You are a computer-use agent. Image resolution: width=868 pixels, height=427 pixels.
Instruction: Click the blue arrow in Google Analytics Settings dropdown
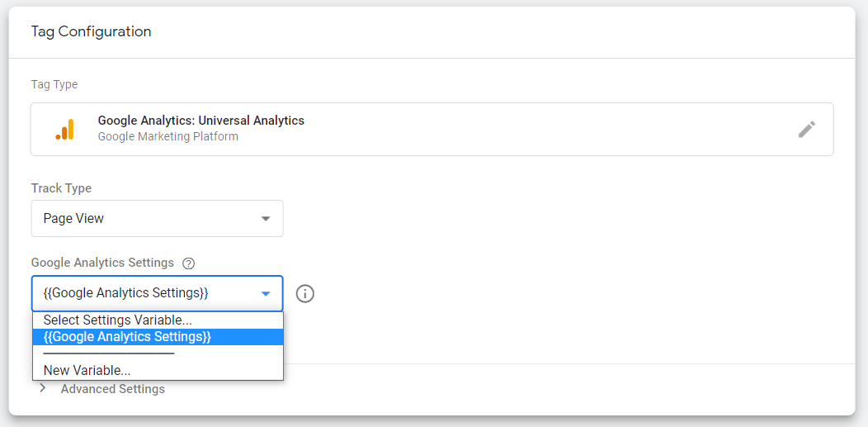266,293
